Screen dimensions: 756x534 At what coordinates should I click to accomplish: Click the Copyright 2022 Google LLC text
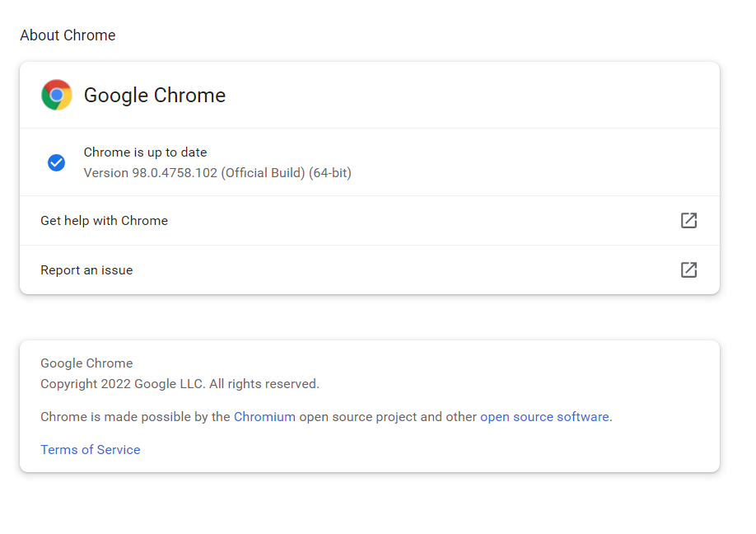(180, 384)
